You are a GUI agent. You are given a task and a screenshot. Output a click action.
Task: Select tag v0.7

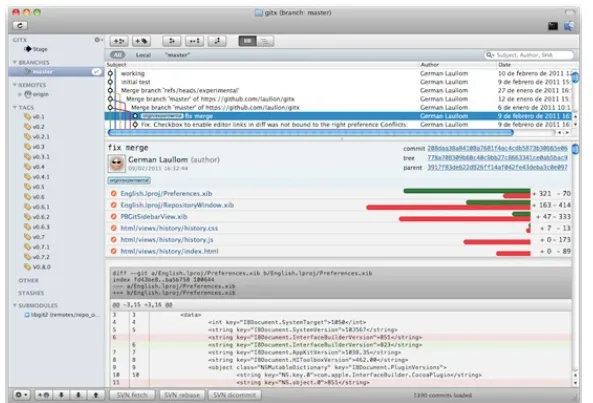34,237
